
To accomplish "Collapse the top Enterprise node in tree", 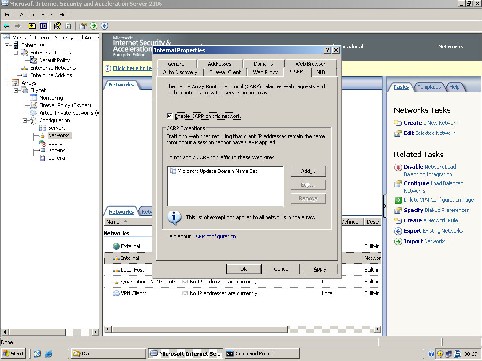I will [x=8, y=45].
